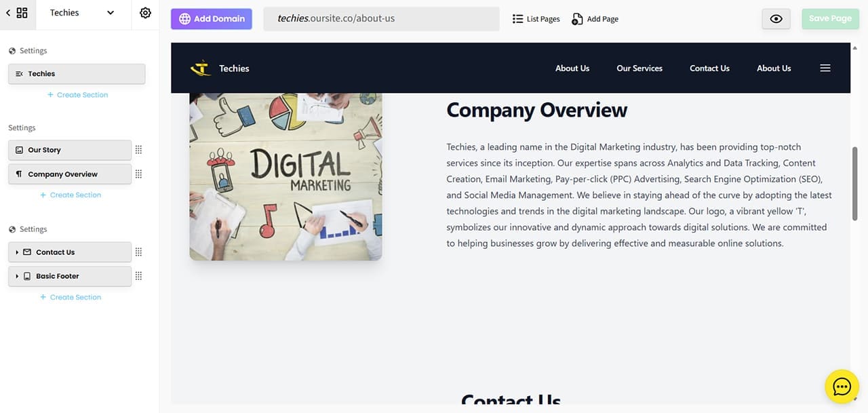868x413 pixels.
Task: Open About Us link left of Our Services
Action: pos(572,68)
